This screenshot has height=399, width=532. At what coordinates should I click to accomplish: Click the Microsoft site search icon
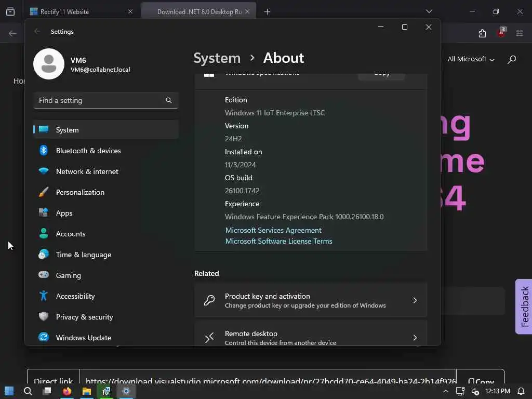pyautogui.click(x=512, y=59)
